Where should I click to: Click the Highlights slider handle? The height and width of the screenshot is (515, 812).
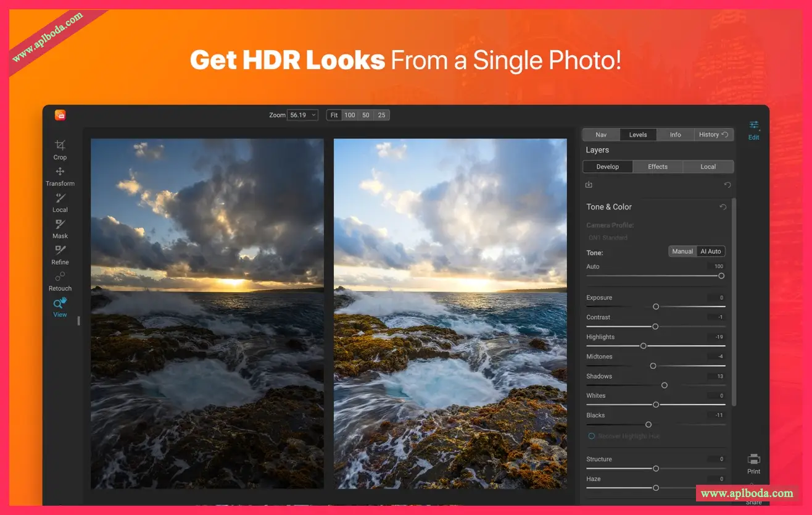click(643, 346)
